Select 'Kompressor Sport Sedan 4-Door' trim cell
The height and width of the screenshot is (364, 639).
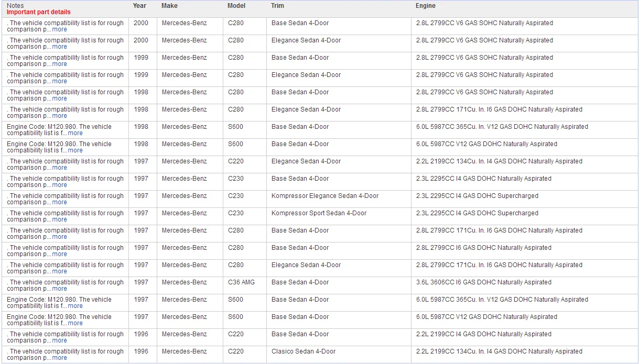click(x=319, y=213)
